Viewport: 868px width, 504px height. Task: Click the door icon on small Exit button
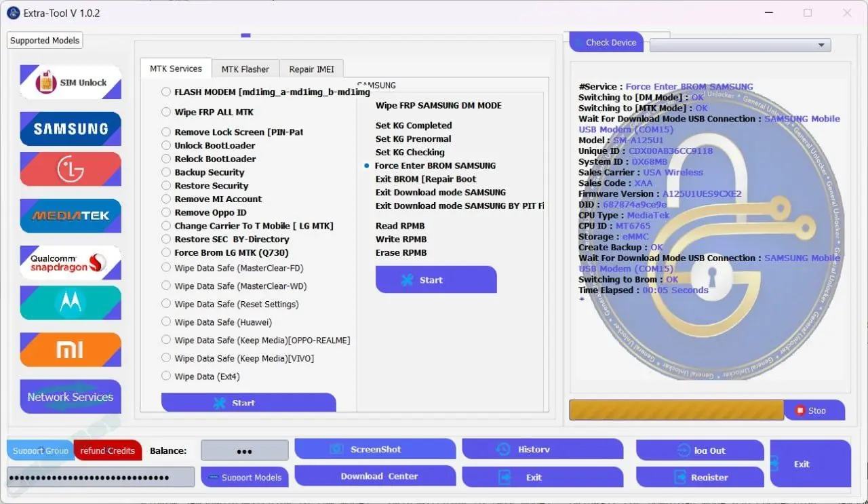(x=504, y=477)
